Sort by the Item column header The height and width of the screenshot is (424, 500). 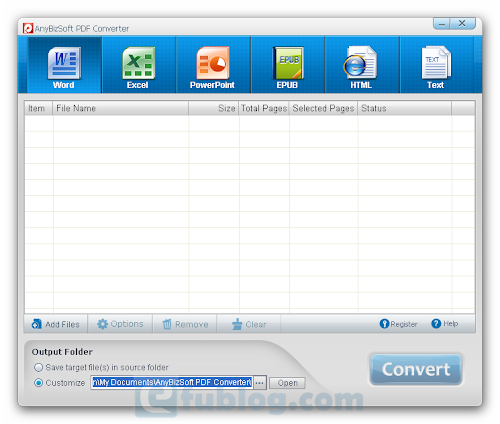pyautogui.click(x=39, y=108)
